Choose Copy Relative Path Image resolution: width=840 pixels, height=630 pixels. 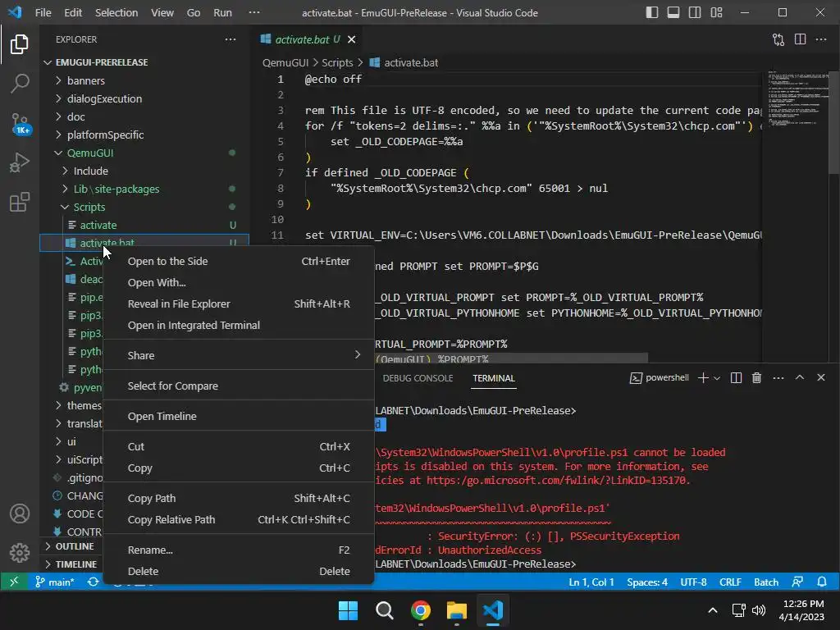point(239,519)
